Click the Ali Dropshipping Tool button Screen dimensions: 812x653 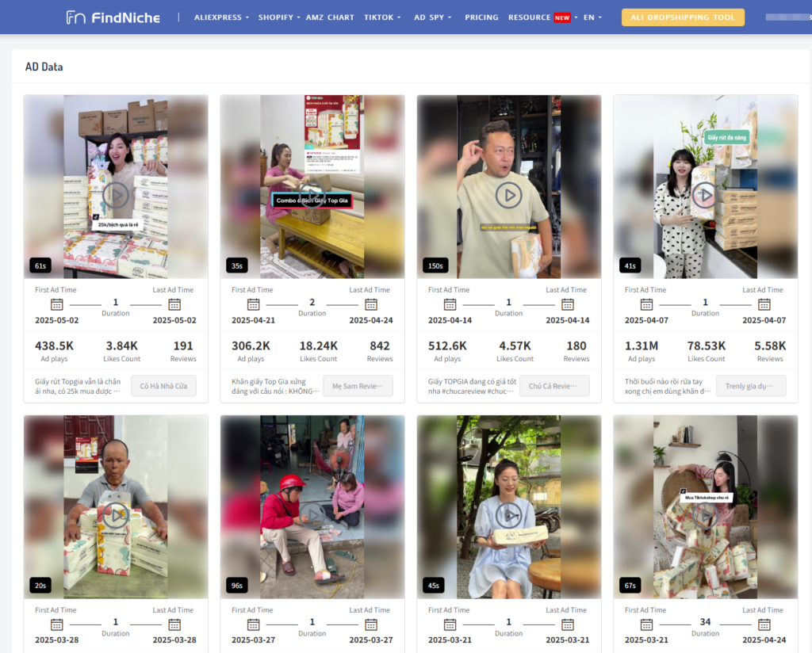(x=683, y=17)
